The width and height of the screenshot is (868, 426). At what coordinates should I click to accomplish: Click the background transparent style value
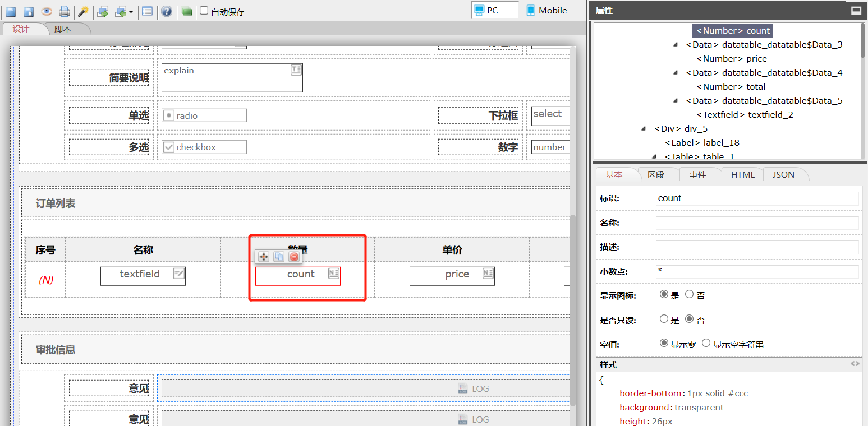point(699,408)
